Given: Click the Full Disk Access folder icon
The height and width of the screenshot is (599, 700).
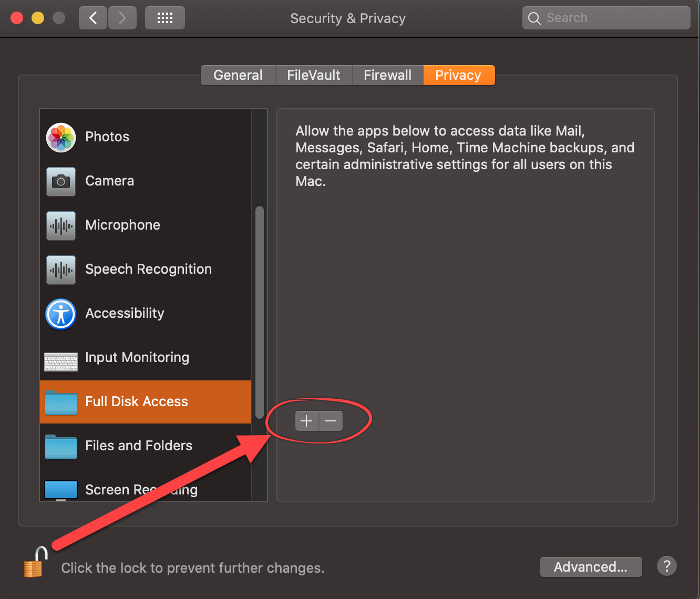Looking at the screenshot, I should [x=61, y=402].
